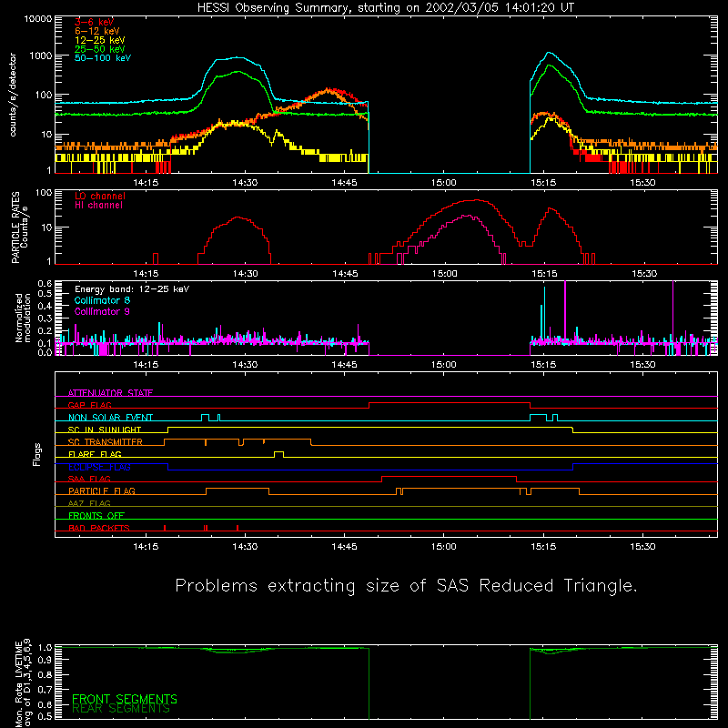The width and height of the screenshot is (728, 728).
Task: Click the NON SOLAR EVENT flag label
Action: click(x=110, y=418)
